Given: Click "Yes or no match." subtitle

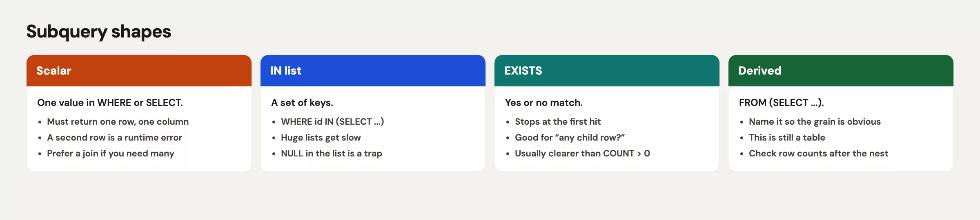Looking at the screenshot, I should pyautogui.click(x=544, y=103).
